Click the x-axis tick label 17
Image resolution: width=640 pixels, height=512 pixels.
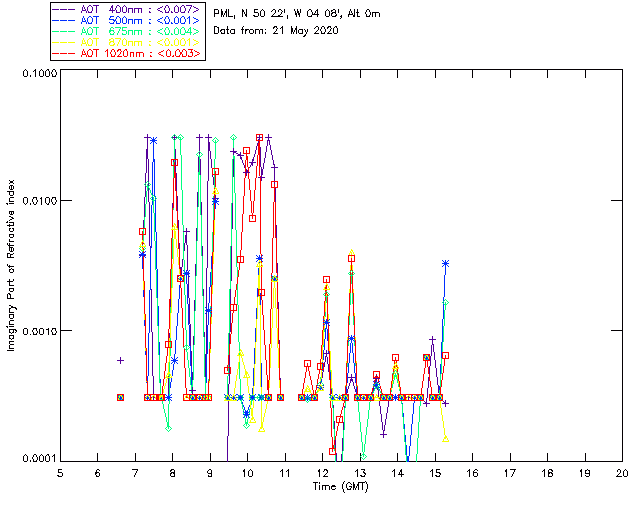pos(510,473)
